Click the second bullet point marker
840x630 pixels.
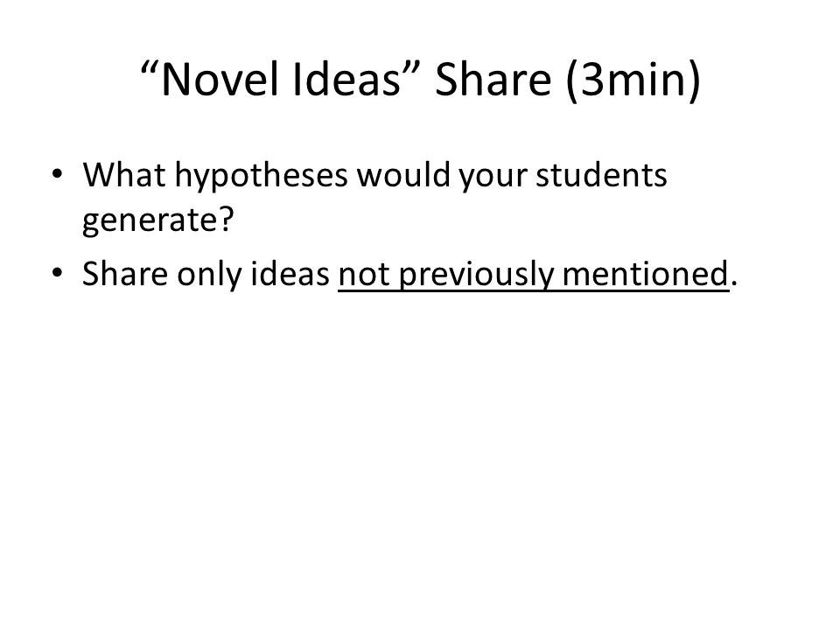click(x=58, y=273)
